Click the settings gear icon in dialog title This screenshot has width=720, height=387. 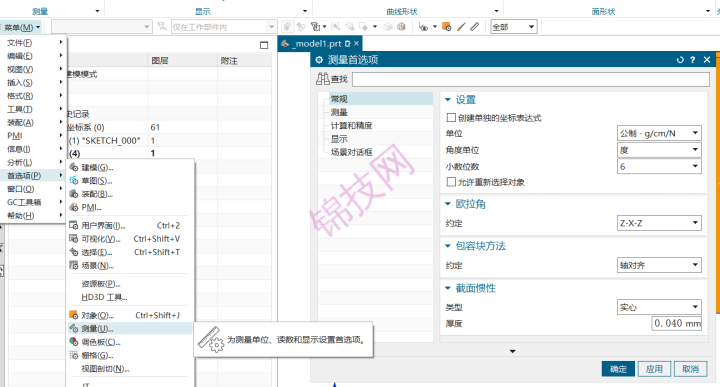coord(320,60)
